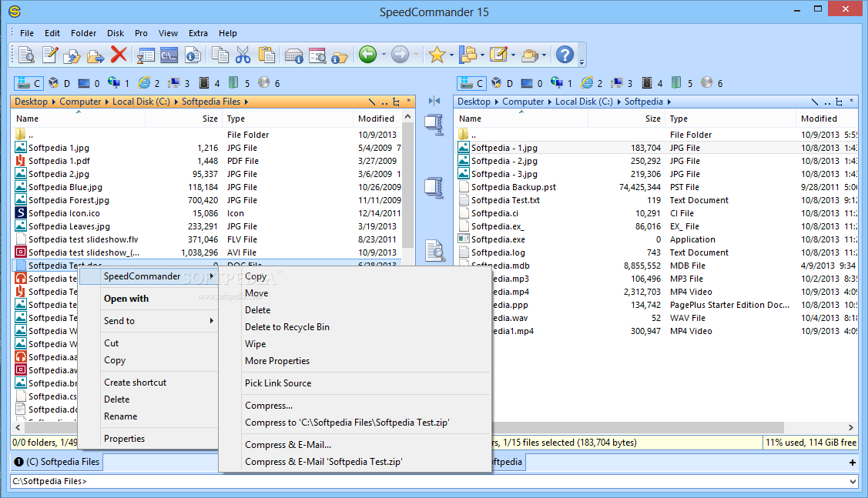Click 'Compress & E-Mail...' in the submenu
The width and height of the screenshot is (868, 498).
287,445
